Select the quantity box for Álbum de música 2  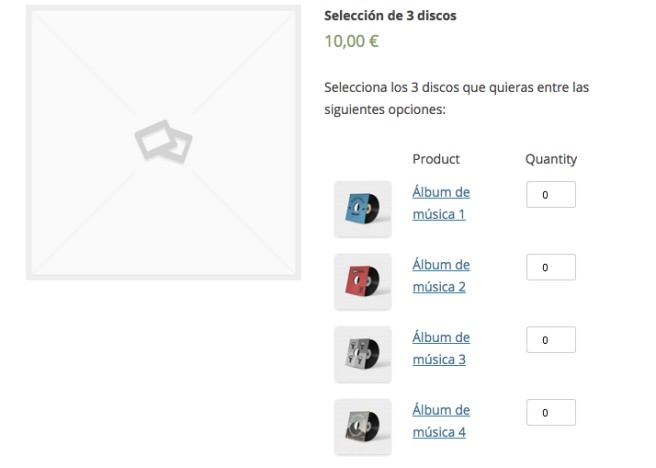tap(551, 268)
